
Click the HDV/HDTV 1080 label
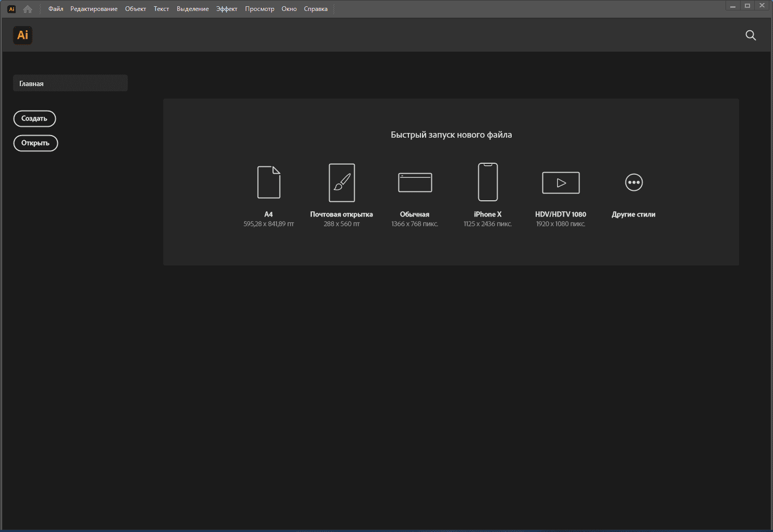[x=561, y=214]
